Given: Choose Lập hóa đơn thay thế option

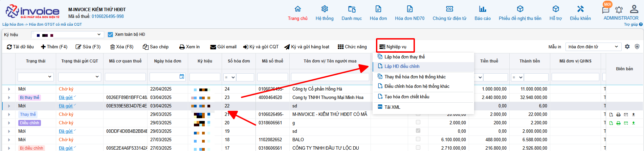Looking at the screenshot, I should (404, 57).
